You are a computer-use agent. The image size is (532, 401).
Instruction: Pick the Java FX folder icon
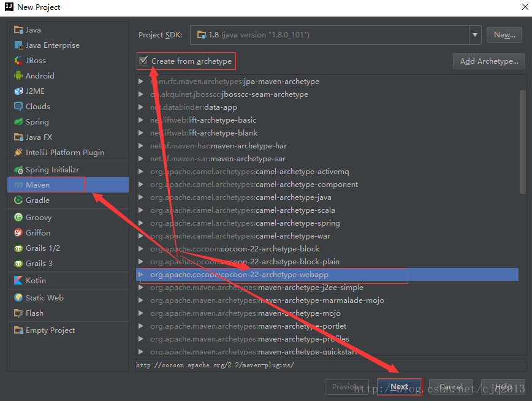(x=18, y=137)
